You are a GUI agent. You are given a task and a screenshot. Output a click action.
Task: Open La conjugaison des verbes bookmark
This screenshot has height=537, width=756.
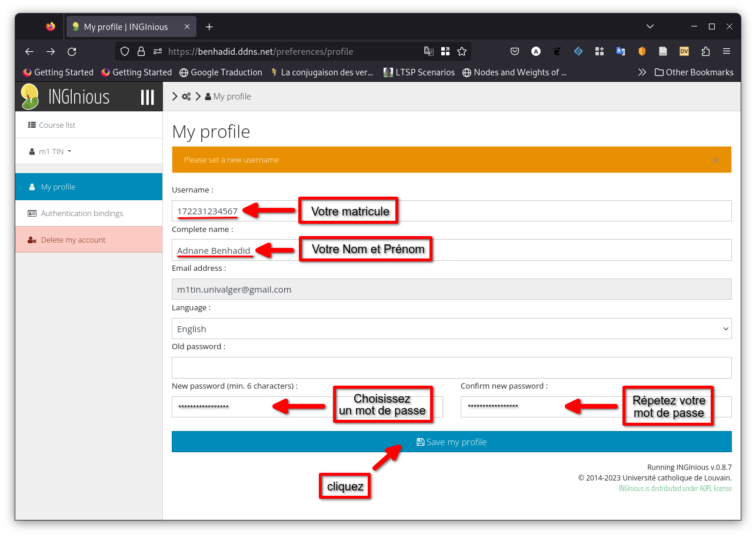[322, 72]
